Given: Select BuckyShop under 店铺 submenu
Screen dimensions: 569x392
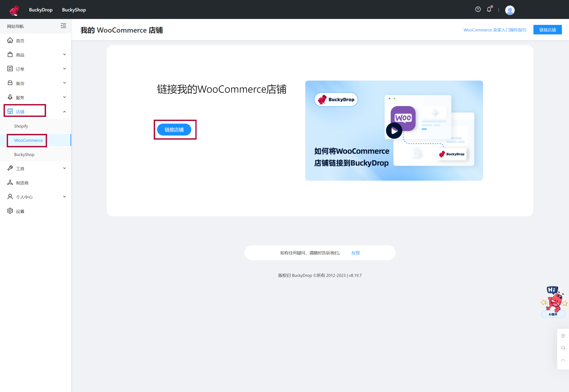Looking at the screenshot, I should [35, 154].
